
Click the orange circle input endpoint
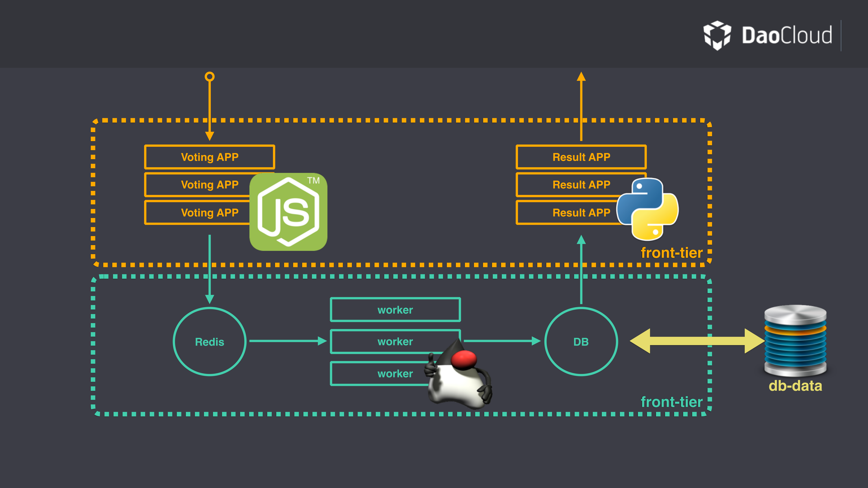coord(210,77)
